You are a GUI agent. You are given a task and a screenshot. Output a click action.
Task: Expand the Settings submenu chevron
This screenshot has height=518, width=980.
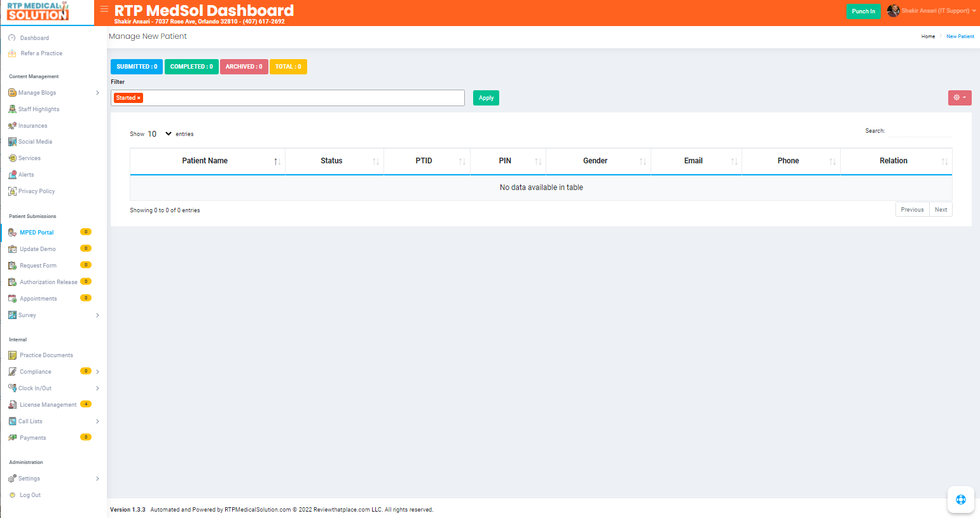[x=97, y=479]
